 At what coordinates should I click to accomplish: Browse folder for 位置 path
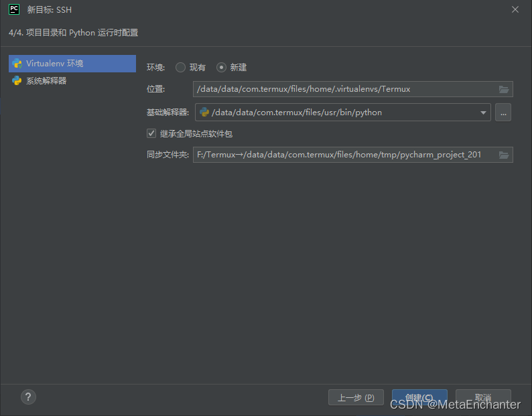pos(504,89)
